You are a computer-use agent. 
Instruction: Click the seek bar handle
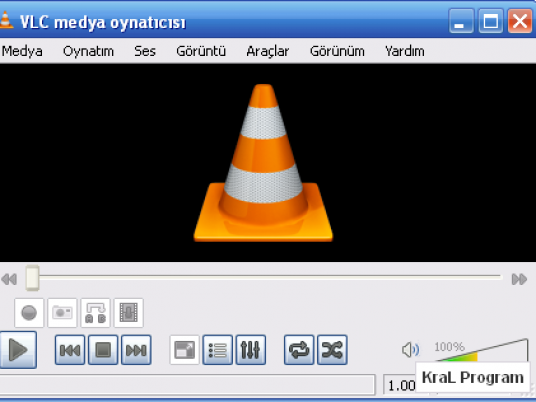[32, 278]
